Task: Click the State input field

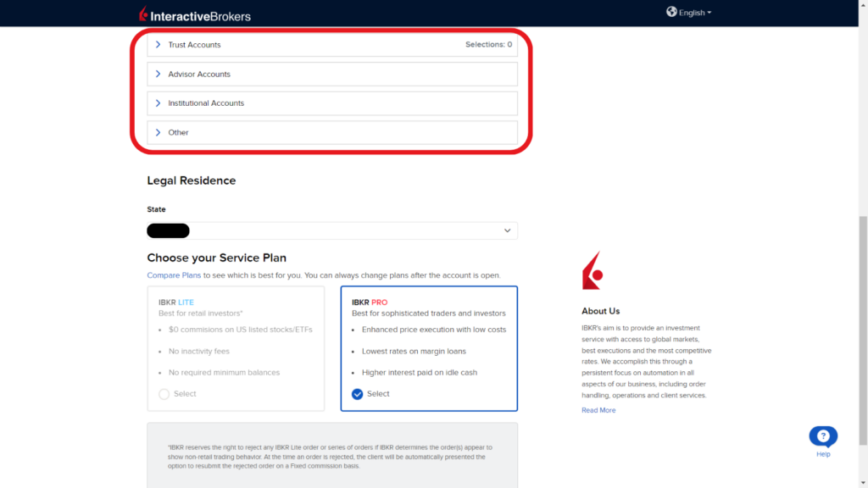Action: tap(331, 230)
